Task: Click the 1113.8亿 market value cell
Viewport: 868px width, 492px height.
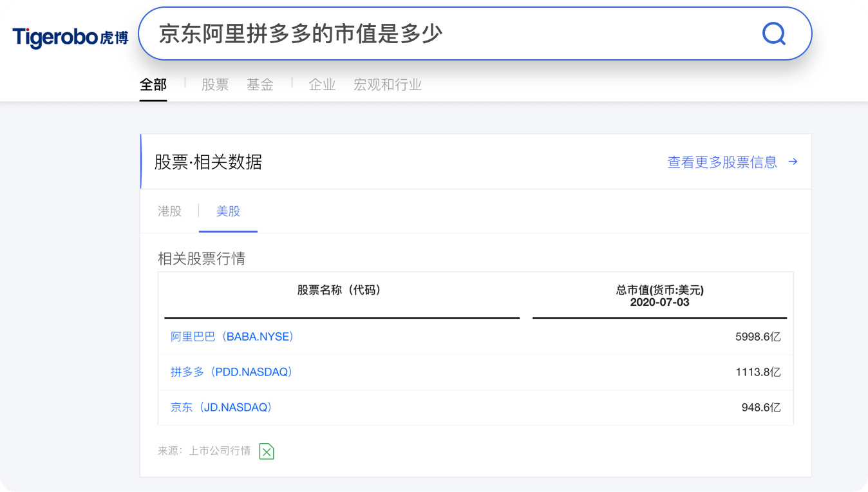Action: tap(758, 372)
